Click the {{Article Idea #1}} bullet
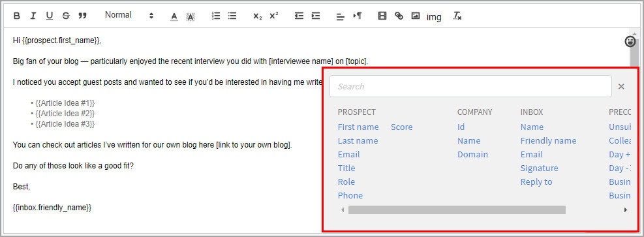Viewport: 644px width, 237px height. tap(65, 103)
